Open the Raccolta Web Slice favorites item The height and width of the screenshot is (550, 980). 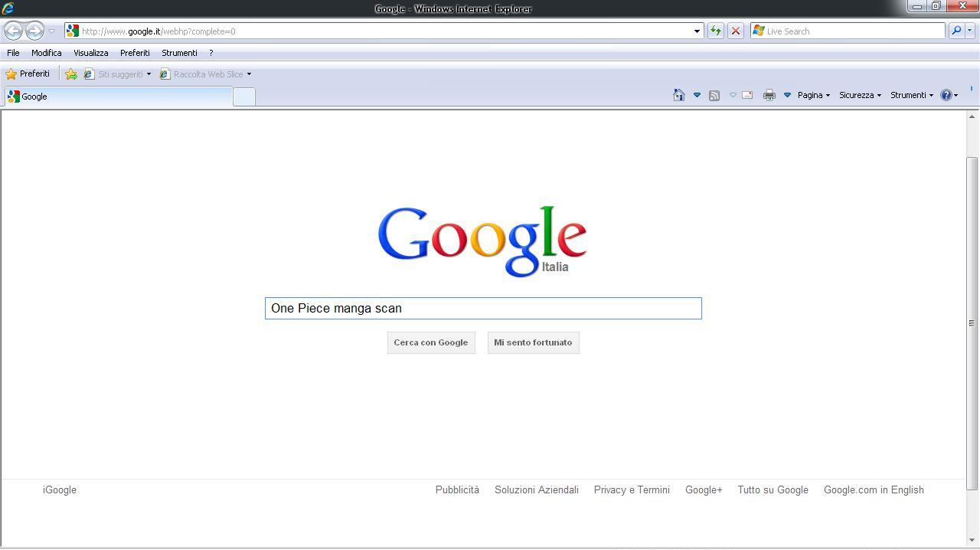click(205, 74)
